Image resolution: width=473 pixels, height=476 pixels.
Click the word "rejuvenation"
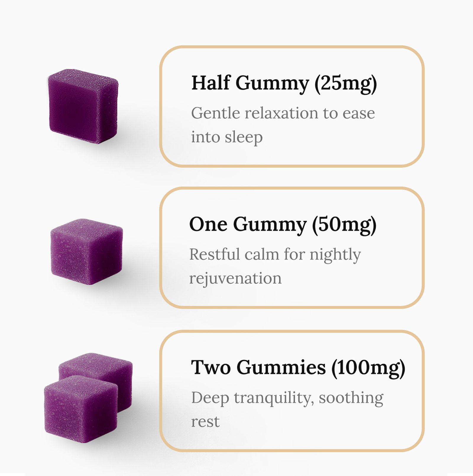(235, 279)
